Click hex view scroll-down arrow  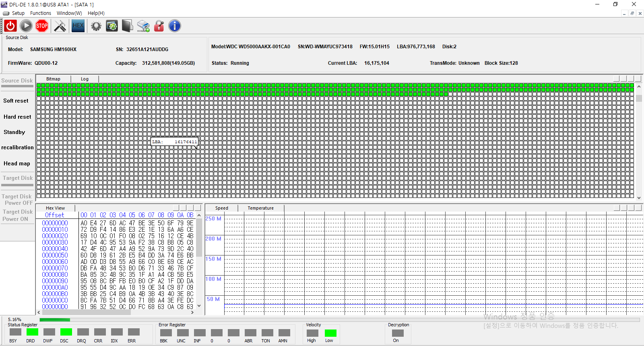pyautogui.click(x=199, y=306)
